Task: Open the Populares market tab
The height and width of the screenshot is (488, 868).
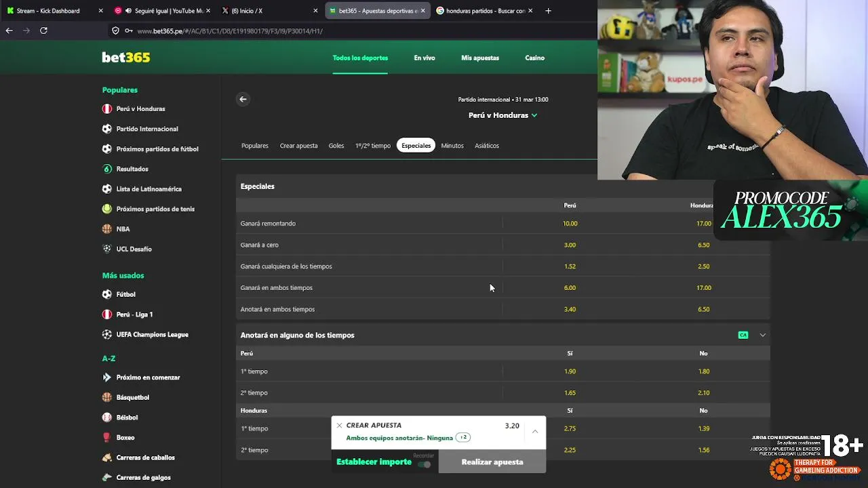Action: pos(255,146)
